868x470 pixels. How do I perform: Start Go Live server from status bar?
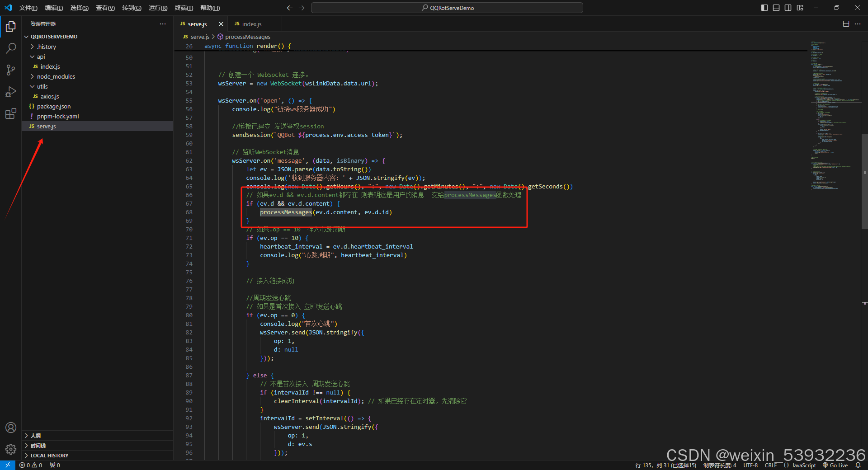(835, 465)
